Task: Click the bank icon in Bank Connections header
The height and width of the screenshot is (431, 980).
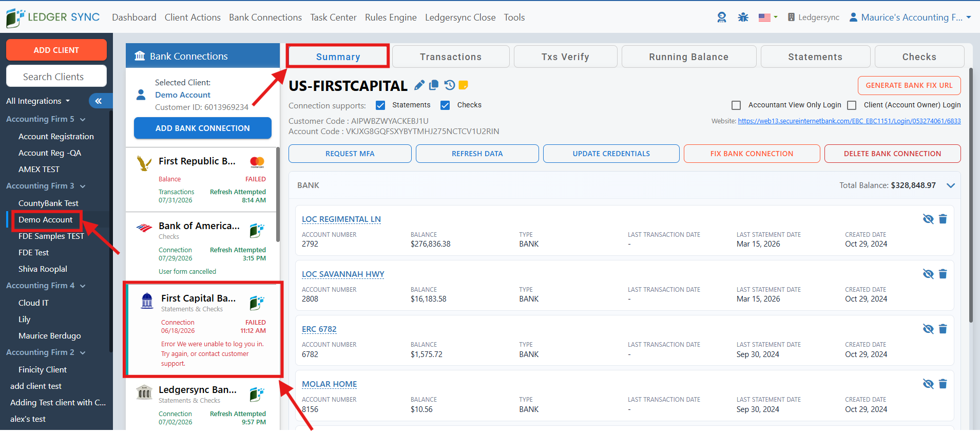Action: 140,56
